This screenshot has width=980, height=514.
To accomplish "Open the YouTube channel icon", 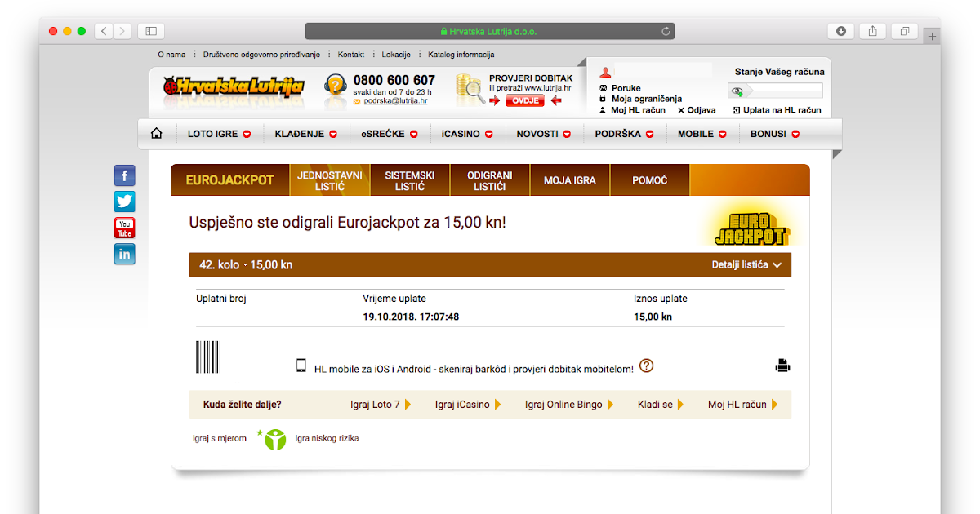I will [124, 228].
